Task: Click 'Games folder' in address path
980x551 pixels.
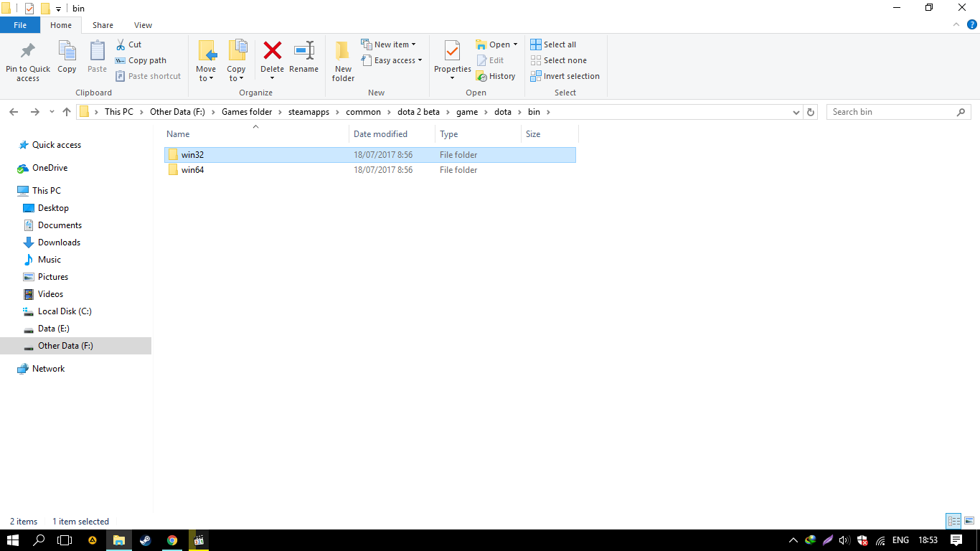Action: point(247,112)
